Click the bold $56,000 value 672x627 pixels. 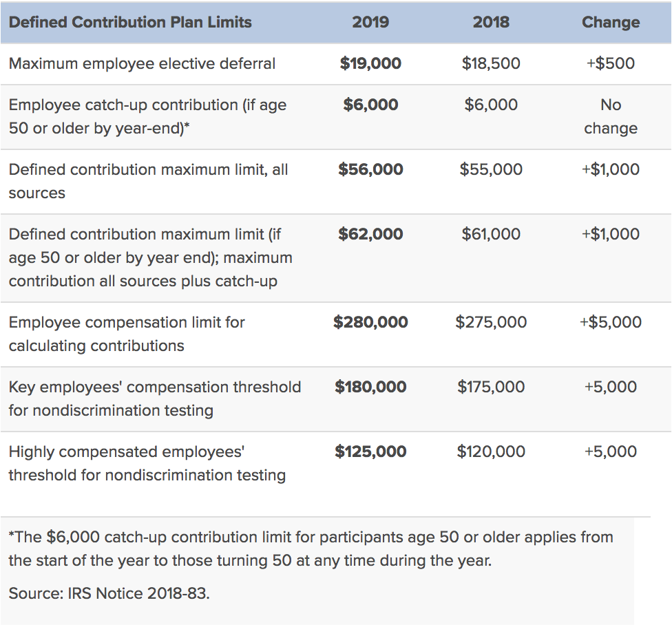[x=370, y=169]
